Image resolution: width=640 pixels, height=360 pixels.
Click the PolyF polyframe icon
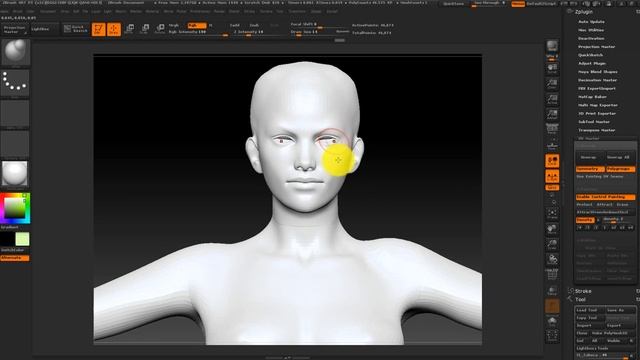pyautogui.click(x=552, y=275)
